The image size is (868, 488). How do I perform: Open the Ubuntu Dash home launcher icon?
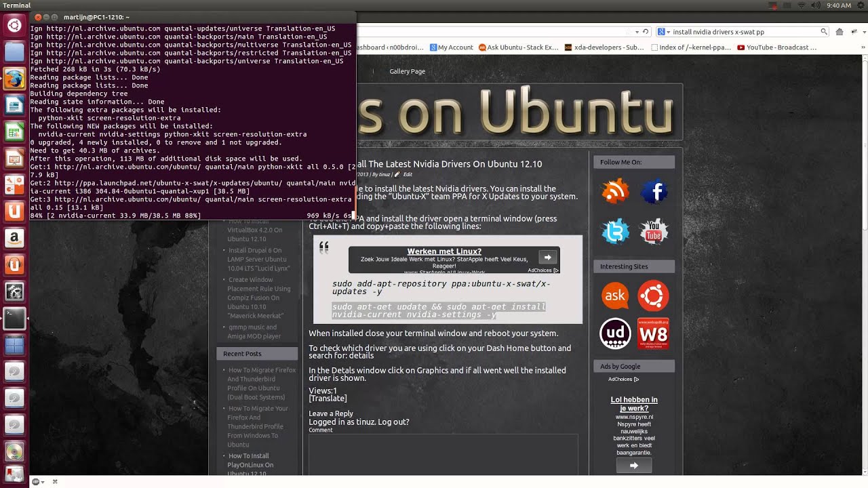point(14,25)
